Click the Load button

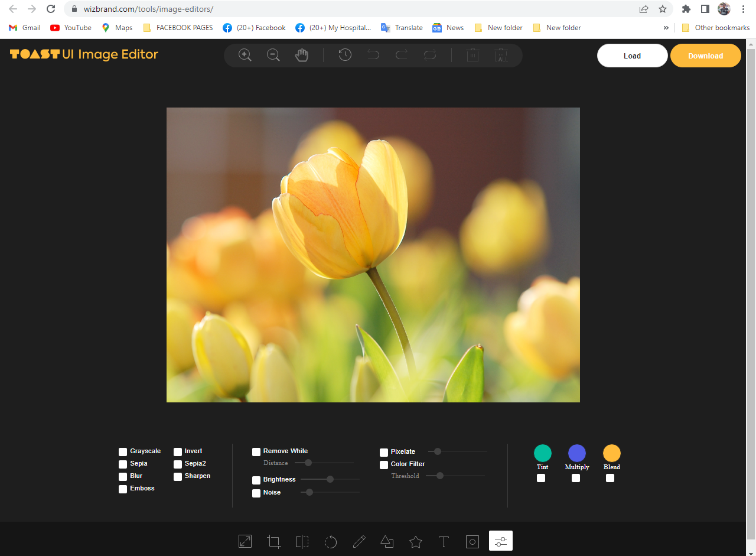click(632, 55)
